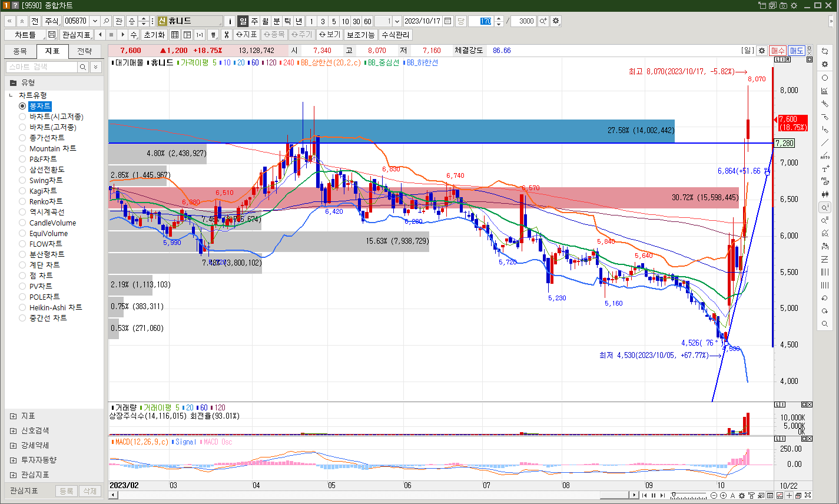The image size is (839, 504).
Task: Select the AUTO trend line tool
Action: (825, 155)
